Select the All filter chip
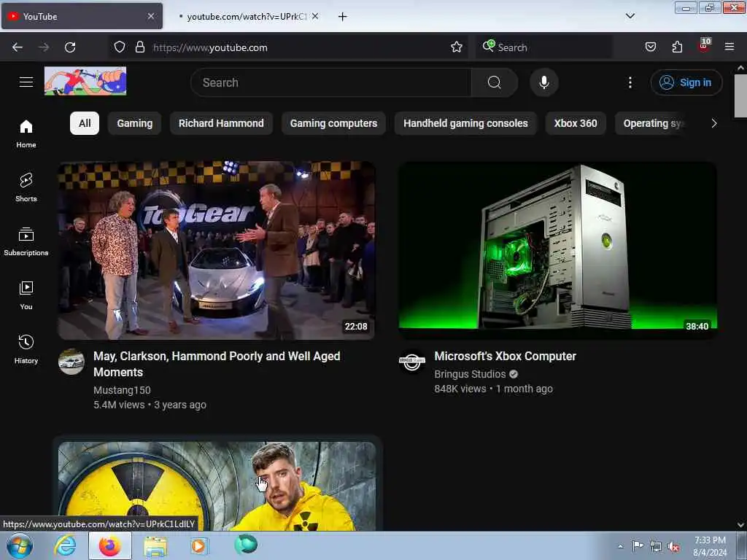 click(85, 123)
